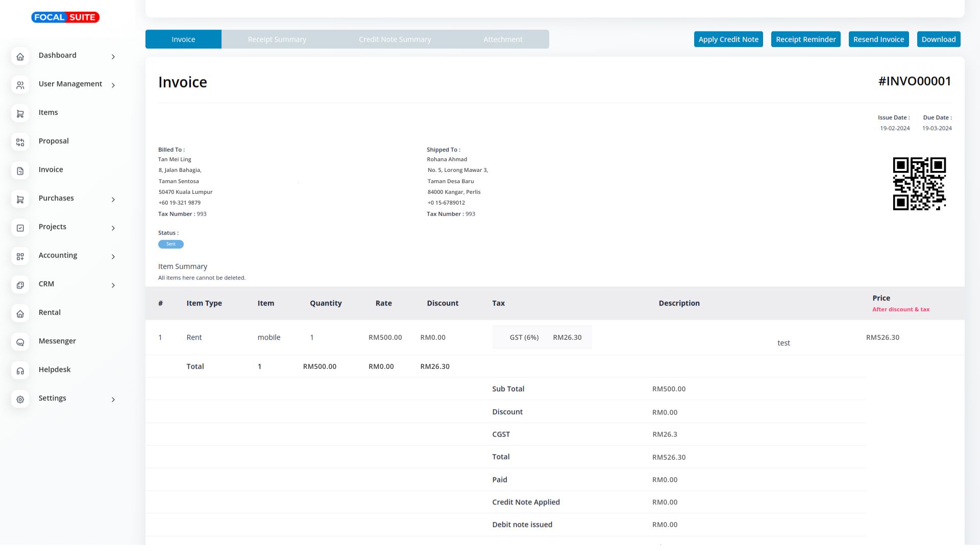Click the Settings gear icon
Screen dimensions: 980x551
click(20, 399)
